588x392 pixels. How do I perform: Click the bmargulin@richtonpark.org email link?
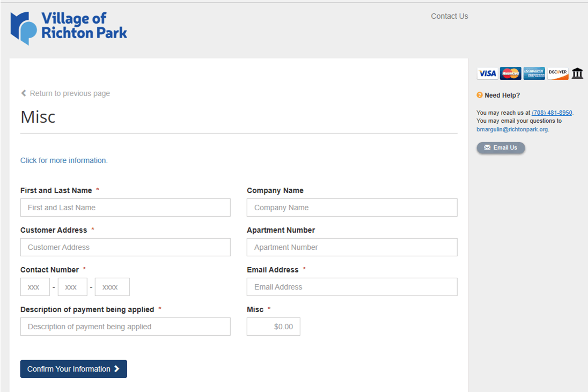(x=512, y=129)
